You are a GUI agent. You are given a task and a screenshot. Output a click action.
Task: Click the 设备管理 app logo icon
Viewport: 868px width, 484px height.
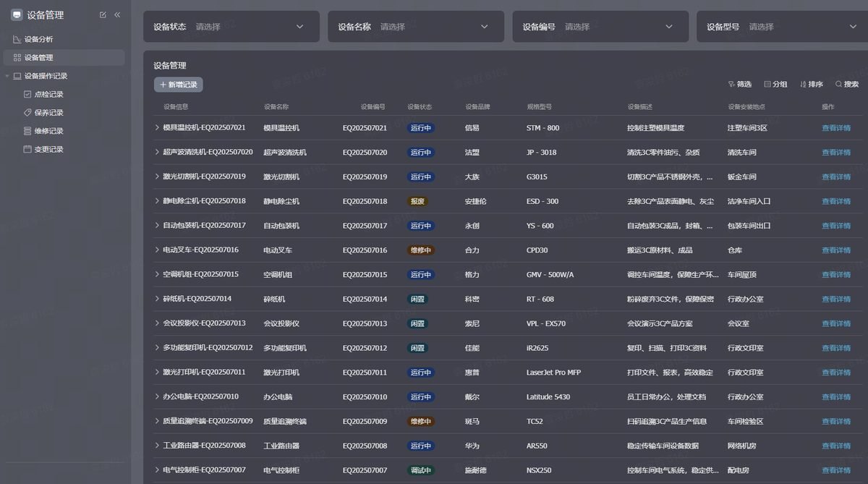17,14
